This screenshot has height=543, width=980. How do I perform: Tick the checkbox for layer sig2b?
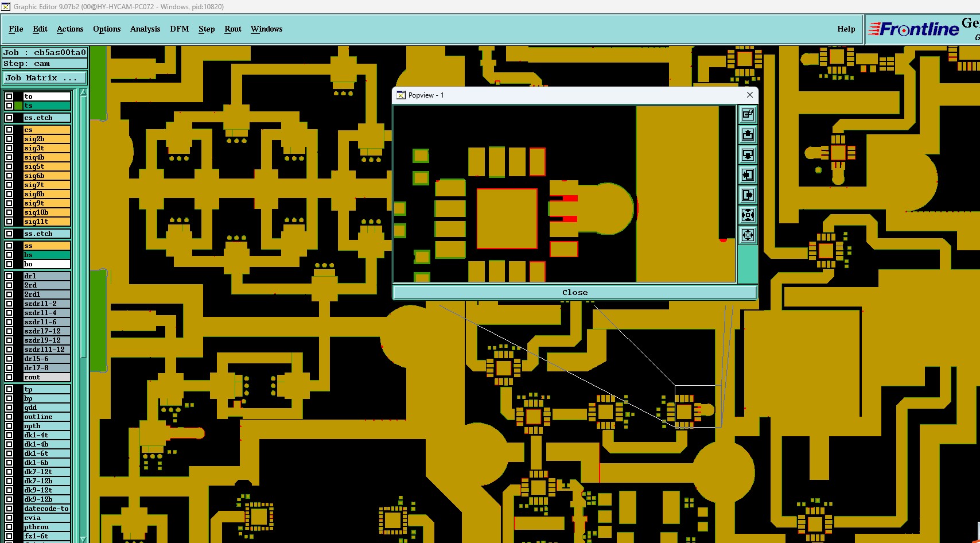[x=9, y=139]
